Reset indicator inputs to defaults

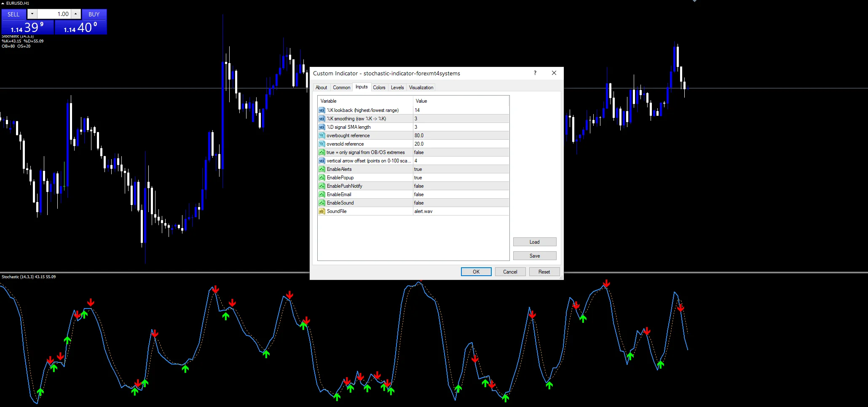(x=544, y=272)
